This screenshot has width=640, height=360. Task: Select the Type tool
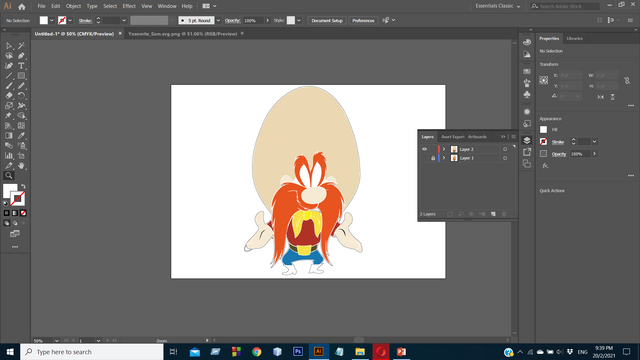coord(21,66)
